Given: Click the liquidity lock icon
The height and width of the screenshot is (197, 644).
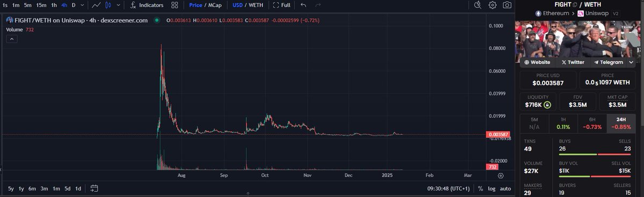Looking at the screenshot, I should coord(547,105).
